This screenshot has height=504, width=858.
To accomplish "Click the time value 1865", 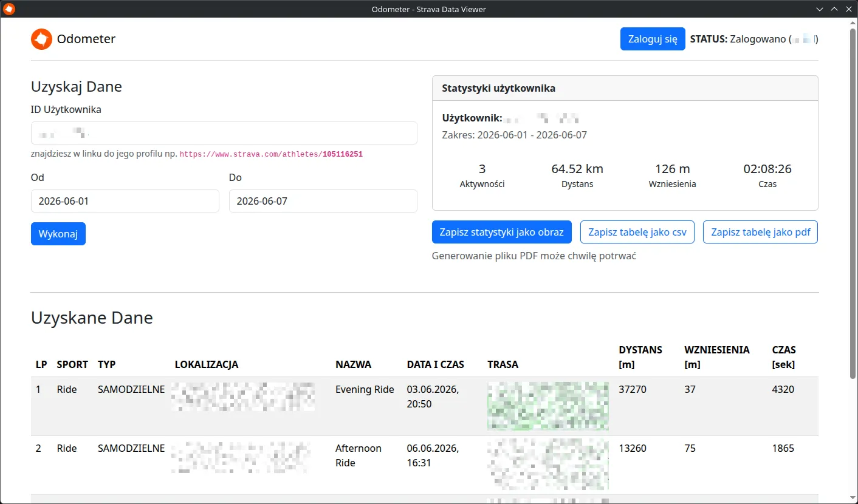I will (783, 449).
